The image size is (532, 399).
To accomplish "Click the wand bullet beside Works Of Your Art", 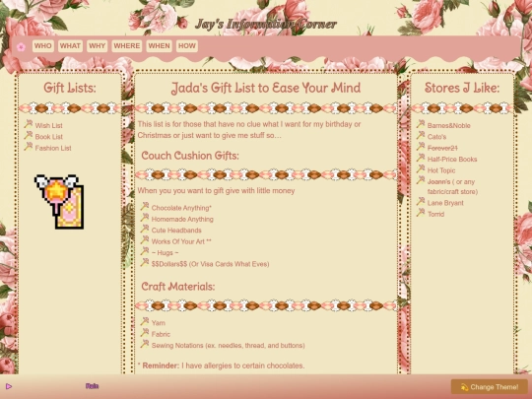I will [x=145, y=239].
